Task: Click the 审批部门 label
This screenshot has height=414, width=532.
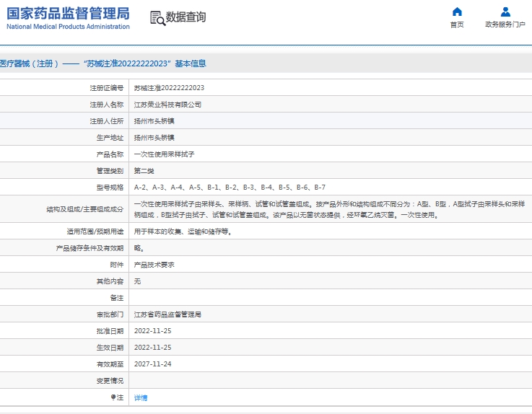Action: 110,314
